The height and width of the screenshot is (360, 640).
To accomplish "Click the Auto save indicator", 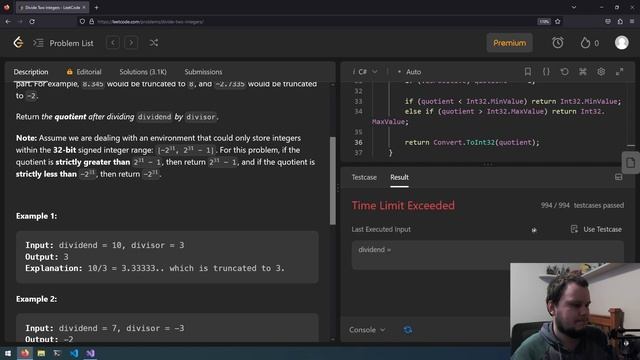I will pyautogui.click(x=409, y=72).
